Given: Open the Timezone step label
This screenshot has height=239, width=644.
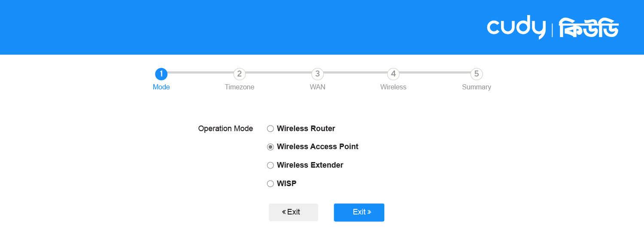Looking at the screenshot, I should coord(240,87).
